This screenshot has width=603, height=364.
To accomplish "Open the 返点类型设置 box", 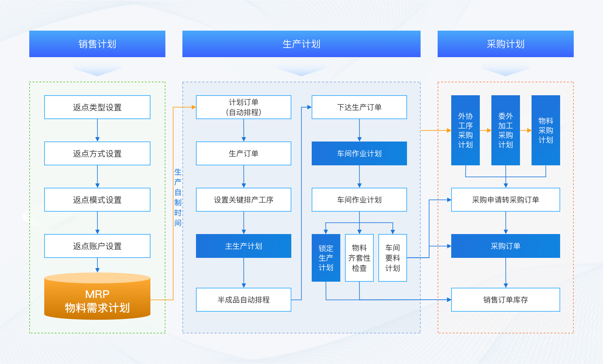I will tap(97, 107).
